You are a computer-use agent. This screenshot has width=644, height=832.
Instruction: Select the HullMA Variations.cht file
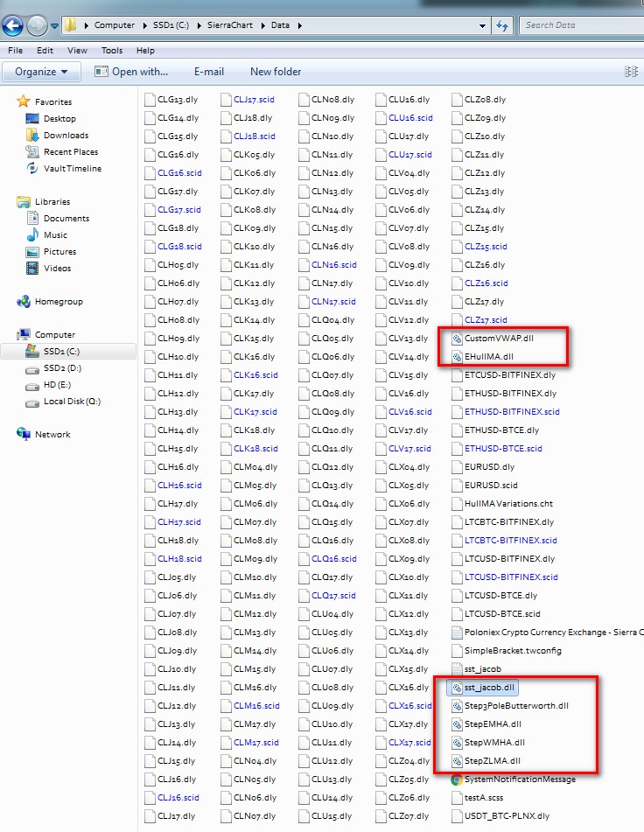[x=502, y=504]
